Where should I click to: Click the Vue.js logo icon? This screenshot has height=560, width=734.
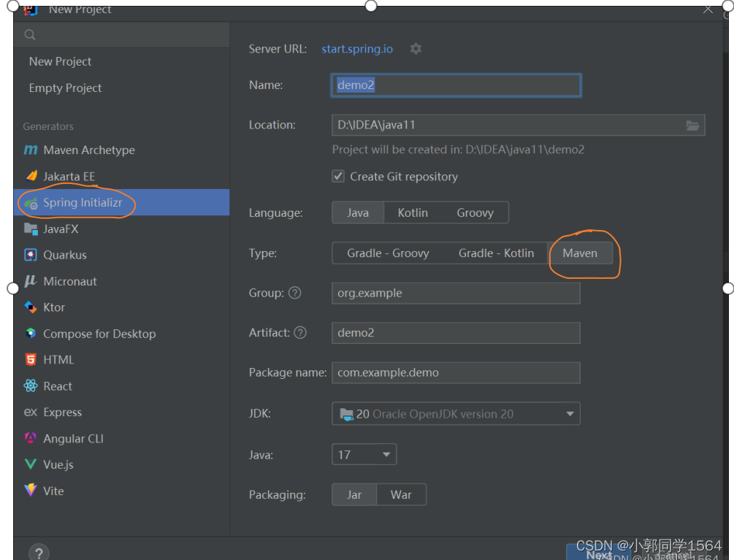click(x=31, y=464)
